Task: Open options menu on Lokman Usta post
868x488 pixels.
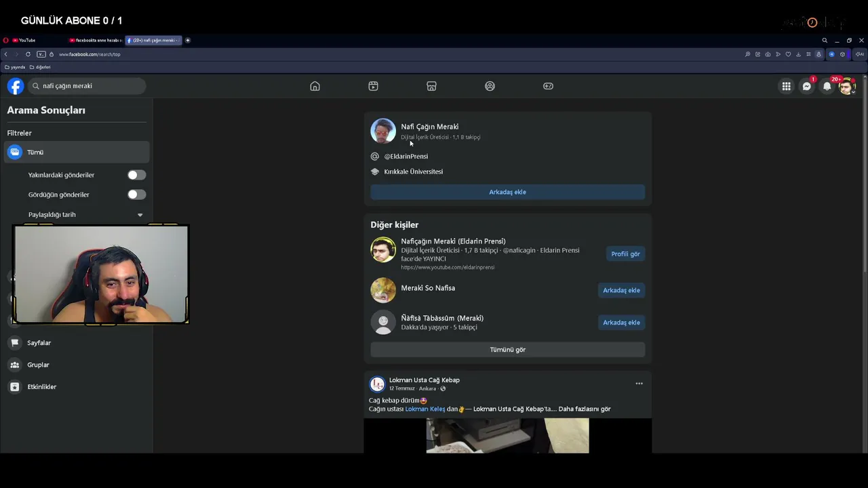Action: coord(639,384)
